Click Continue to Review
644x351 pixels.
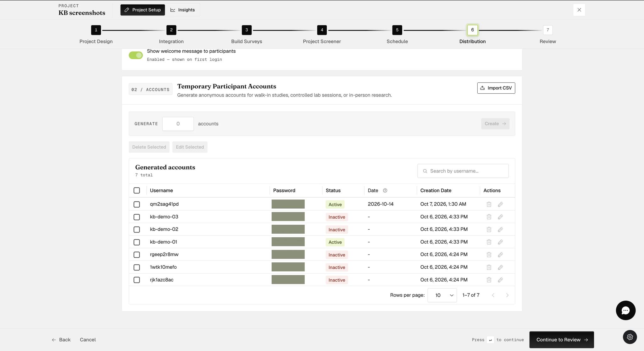click(561, 340)
